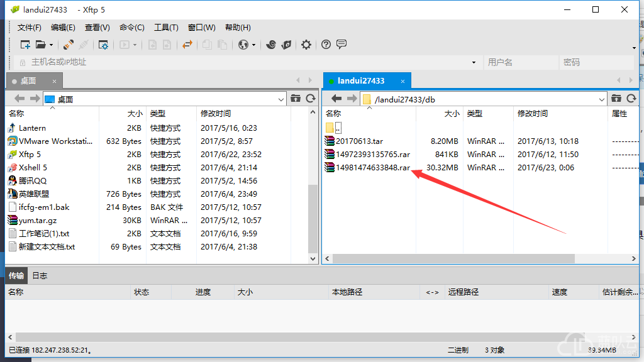
Task: Click the settings gear on the toolbar
Action: click(x=306, y=45)
